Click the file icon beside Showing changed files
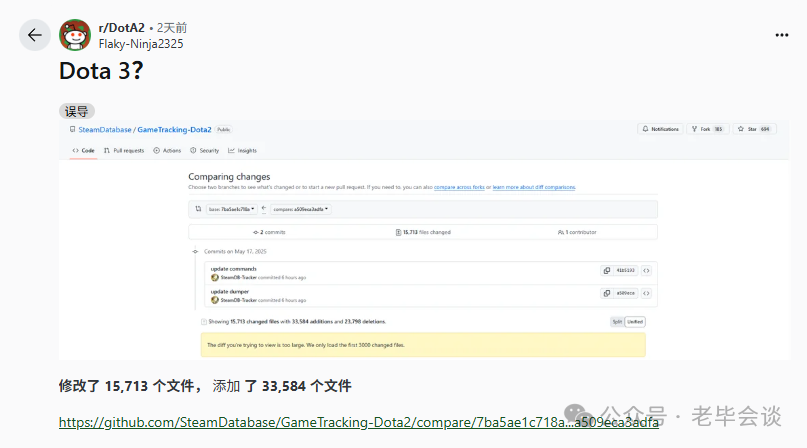 (x=204, y=322)
